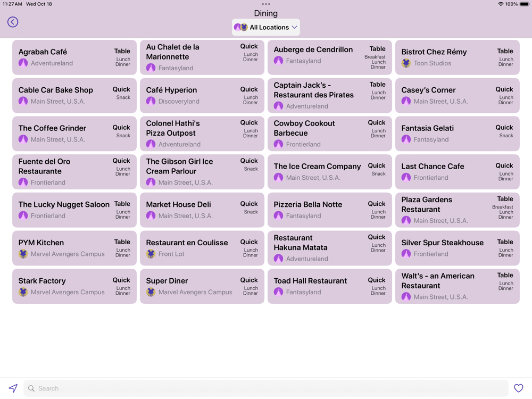Select Casey's Corner
Image resolution: width=532 pixels, height=399 pixels.
coord(458,95)
